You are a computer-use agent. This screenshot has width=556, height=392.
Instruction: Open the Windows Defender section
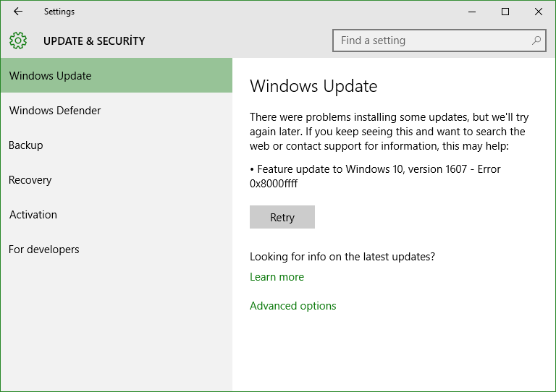click(55, 111)
